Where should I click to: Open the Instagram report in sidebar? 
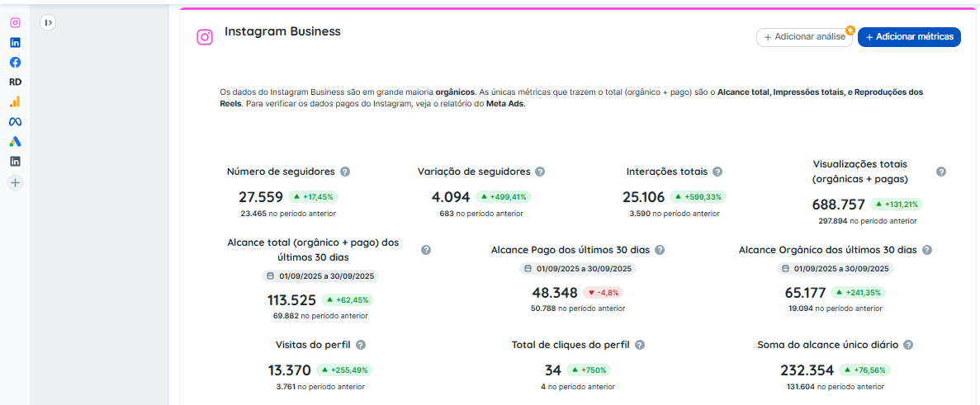click(x=15, y=22)
